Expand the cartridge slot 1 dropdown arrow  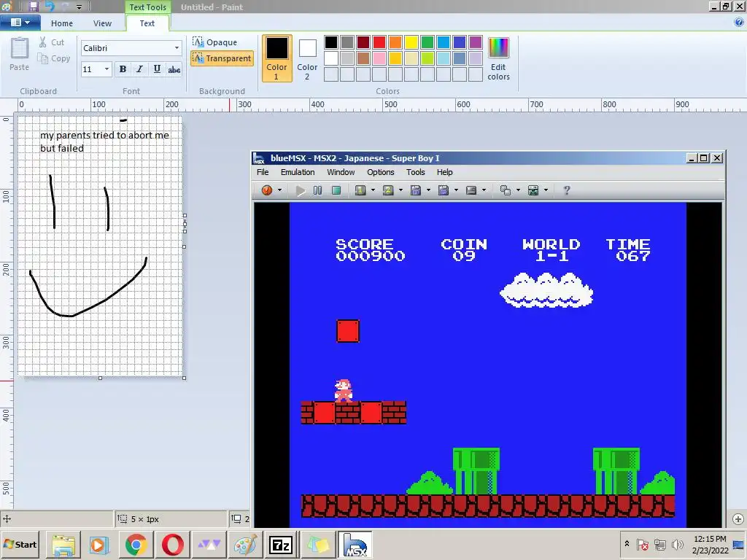tap(373, 190)
